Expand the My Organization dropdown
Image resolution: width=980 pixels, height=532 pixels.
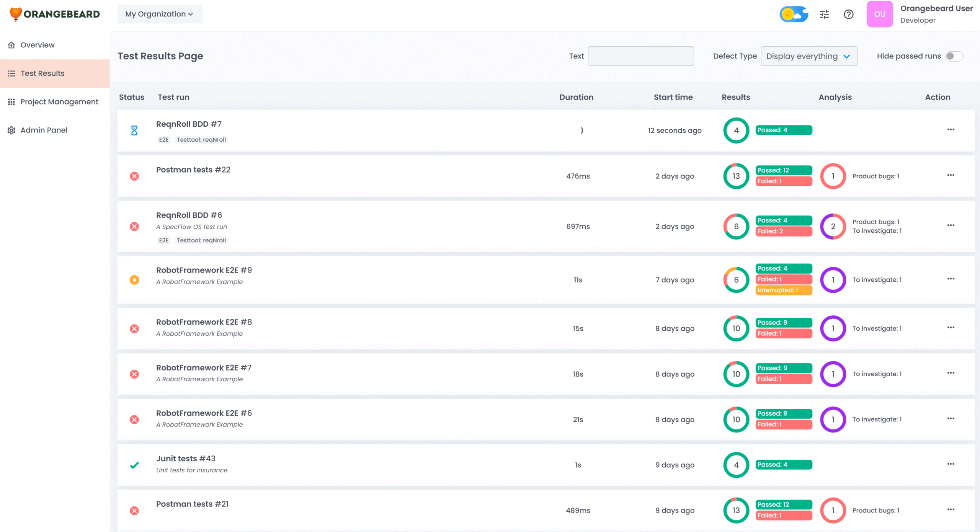coord(160,14)
